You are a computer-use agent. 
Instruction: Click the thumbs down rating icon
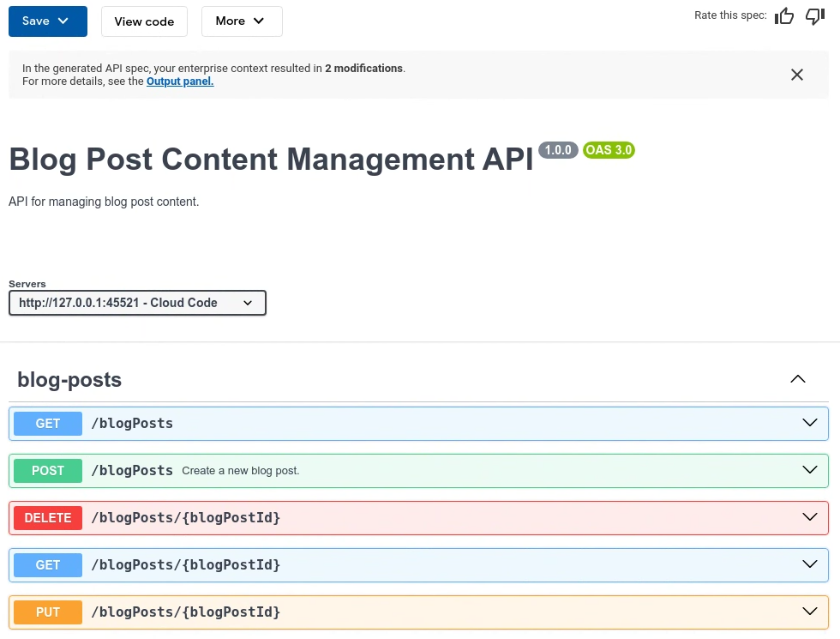point(815,16)
